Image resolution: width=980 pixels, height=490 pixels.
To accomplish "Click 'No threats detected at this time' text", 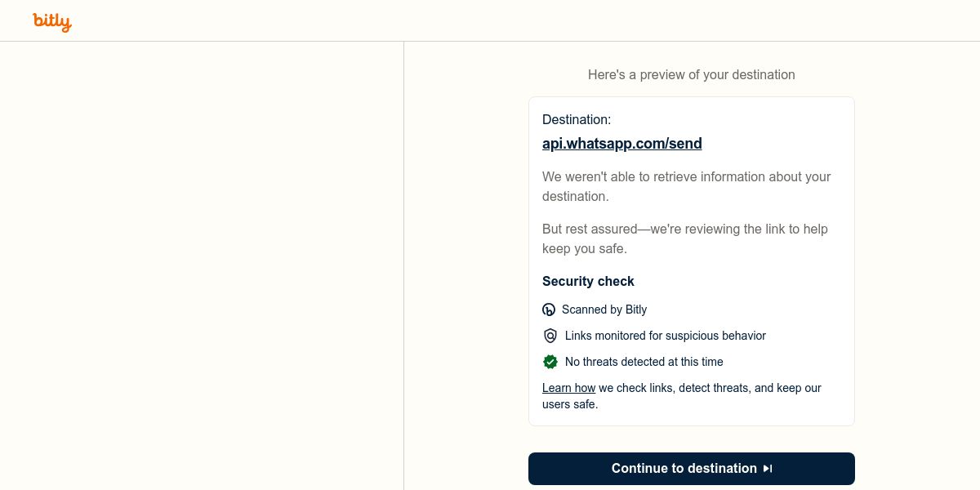I will click(644, 362).
